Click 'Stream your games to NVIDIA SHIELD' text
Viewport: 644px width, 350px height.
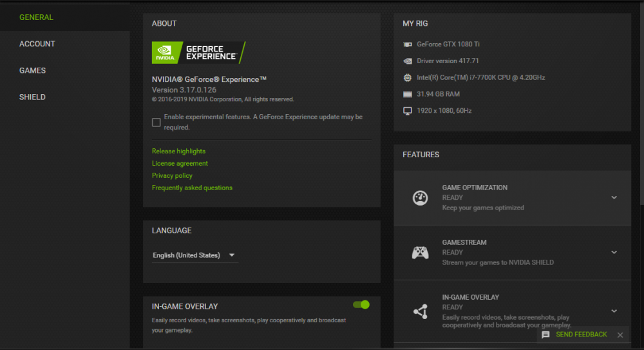click(x=498, y=262)
